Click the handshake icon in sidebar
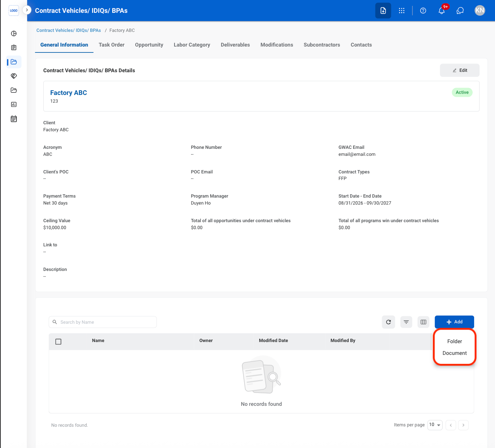 click(14, 76)
